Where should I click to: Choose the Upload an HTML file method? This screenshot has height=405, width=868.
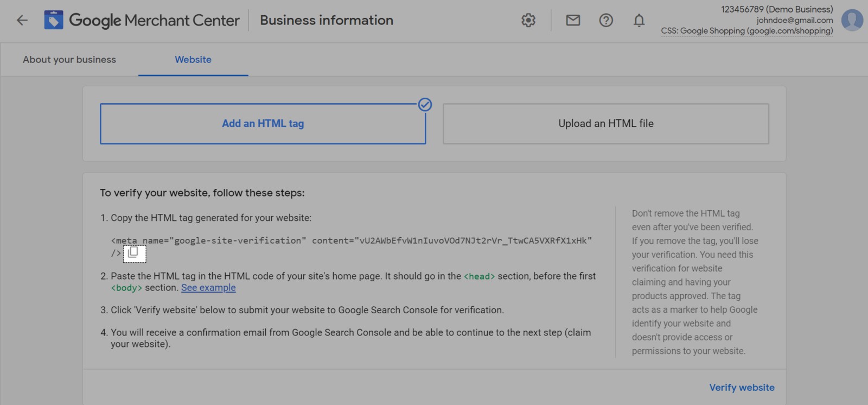tap(605, 124)
